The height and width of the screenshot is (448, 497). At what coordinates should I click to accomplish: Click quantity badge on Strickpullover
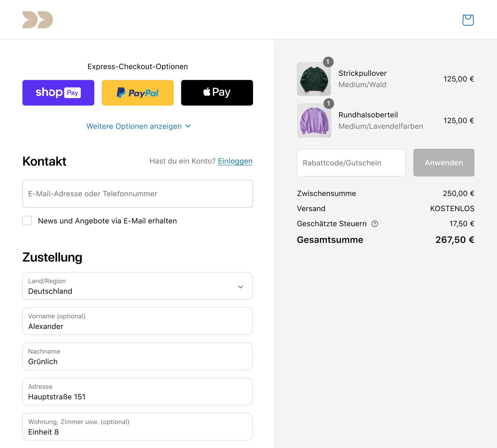[328, 62]
